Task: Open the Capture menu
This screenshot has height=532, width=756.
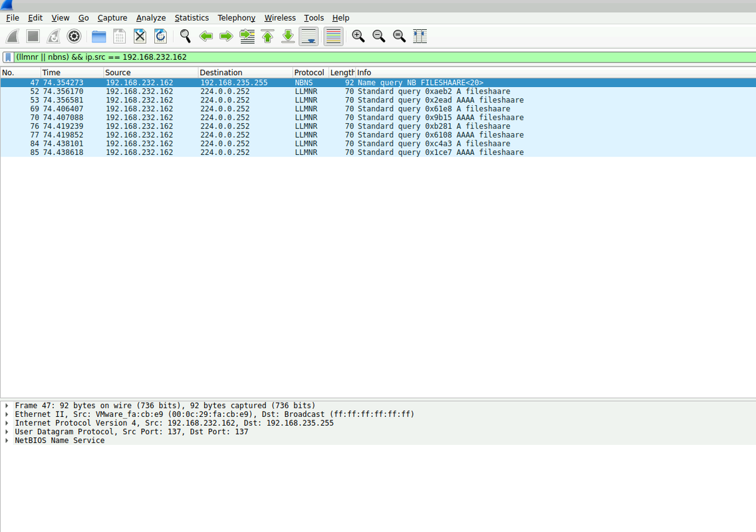Action: click(112, 18)
